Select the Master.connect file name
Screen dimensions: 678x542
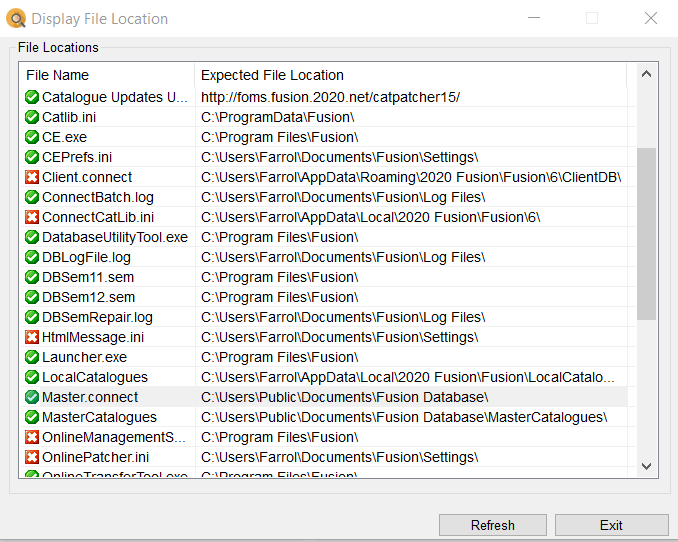[90, 397]
